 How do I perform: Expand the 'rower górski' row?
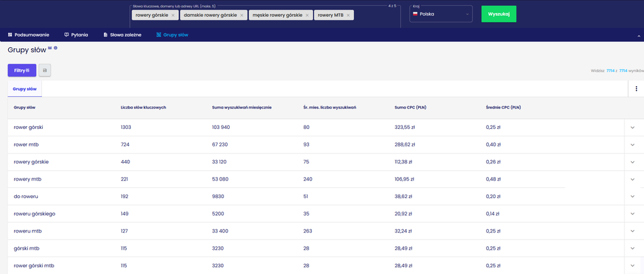pos(632,128)
